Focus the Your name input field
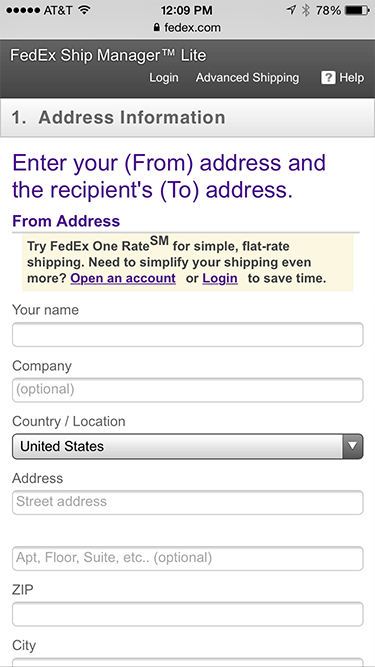The height and width of the screenshot is (667, 375). pyautogui.click(x=188, y=334)
